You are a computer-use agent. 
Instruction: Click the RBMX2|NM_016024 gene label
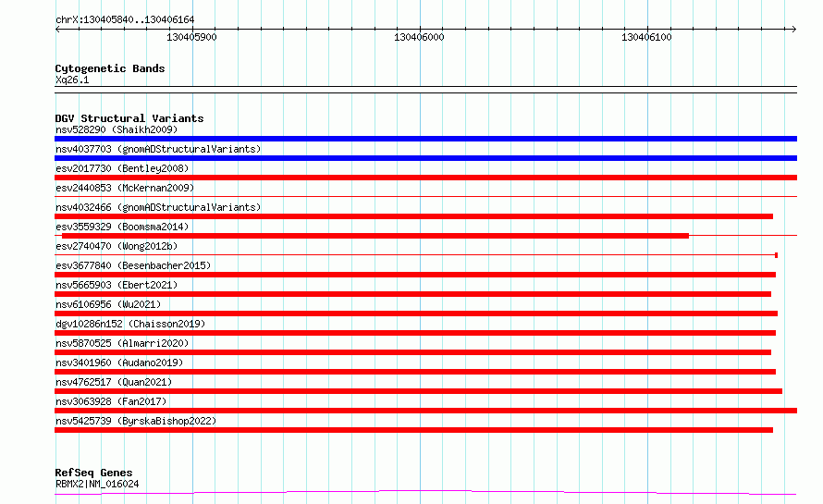tap(97, 484)
